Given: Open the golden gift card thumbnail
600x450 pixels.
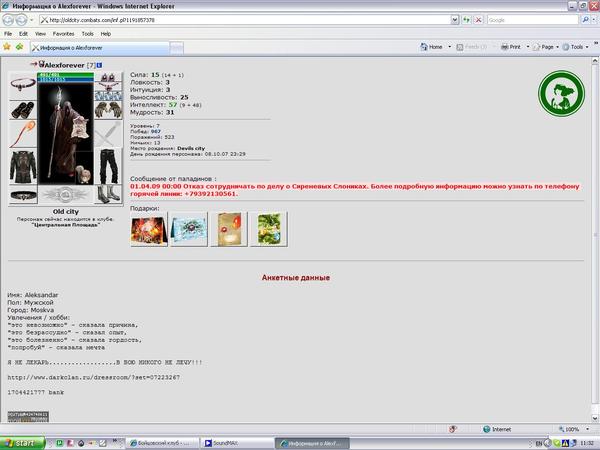Looking at the screenshot, I should pyautogui.click(x=229, y=229).
